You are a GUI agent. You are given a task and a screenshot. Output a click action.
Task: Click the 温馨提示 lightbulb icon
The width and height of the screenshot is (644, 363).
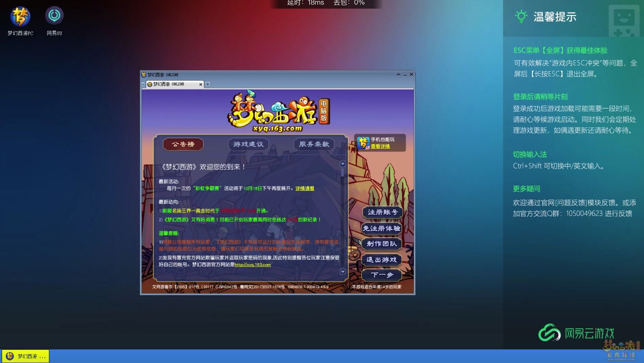pos(521,16)
